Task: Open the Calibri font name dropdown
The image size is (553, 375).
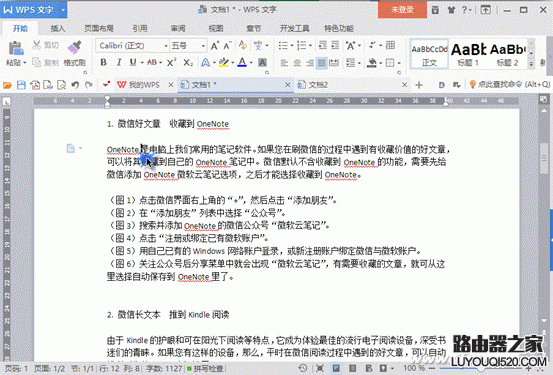Action: point(165,46)
